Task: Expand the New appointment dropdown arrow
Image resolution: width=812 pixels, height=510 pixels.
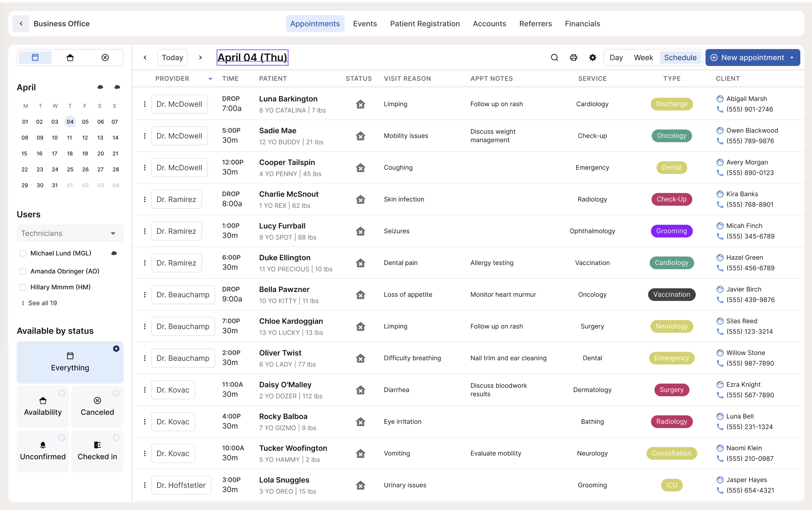Action: (x=792, y=58)
